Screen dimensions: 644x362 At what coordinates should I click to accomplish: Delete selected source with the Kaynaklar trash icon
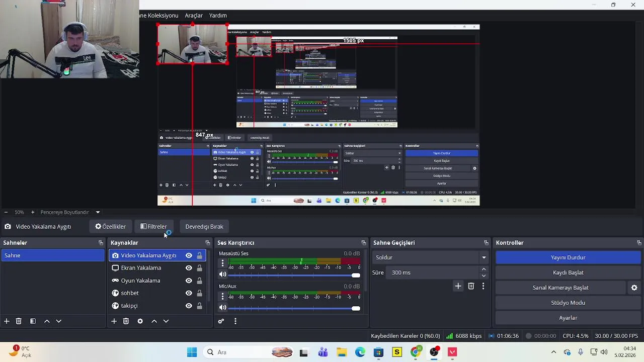(126, 321)
